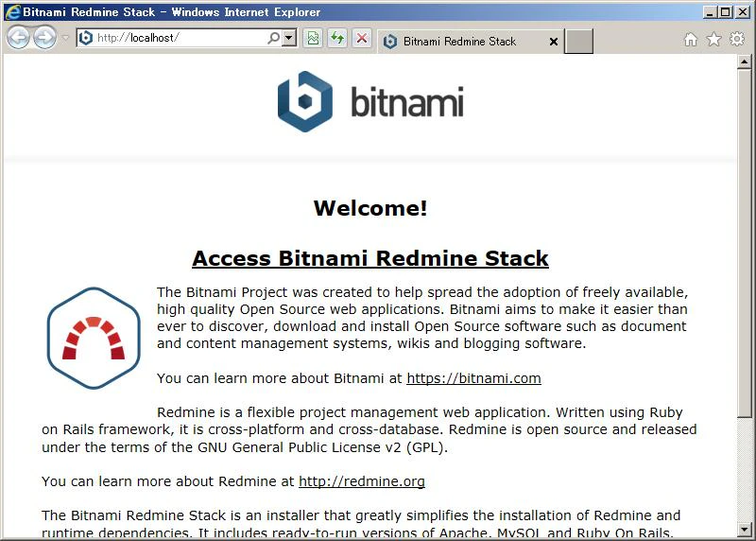Click the 'GNU General Public License v2 (GPL)' text line
Viewport: 756px width, 541px height.
[245, 446]
